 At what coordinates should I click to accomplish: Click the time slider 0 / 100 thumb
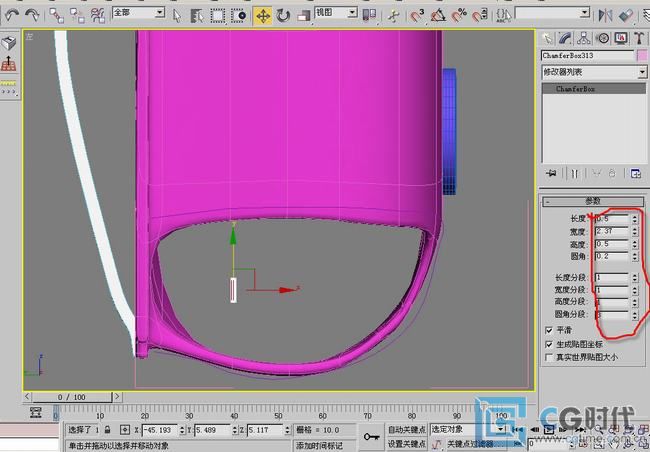click(72, 397)
